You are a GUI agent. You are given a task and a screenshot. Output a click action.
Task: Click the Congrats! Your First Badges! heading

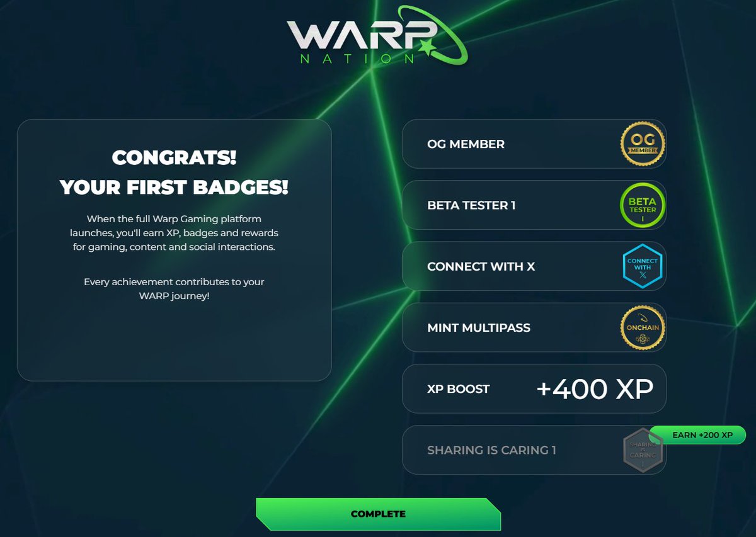tap(174, 172)
